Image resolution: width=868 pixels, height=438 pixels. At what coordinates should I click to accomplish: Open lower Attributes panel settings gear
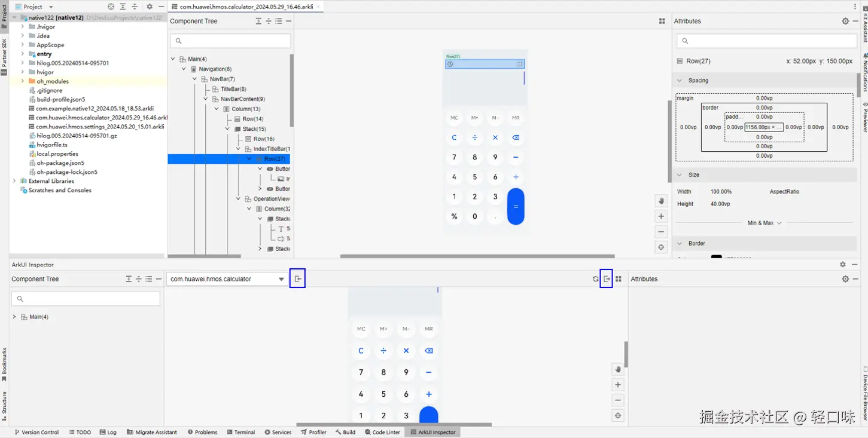(x=845, y=279)
